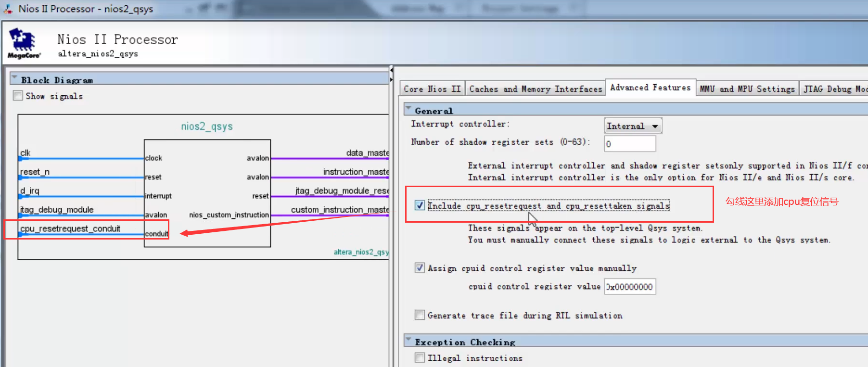
Task: Click the cpuid control register value field
Action: [630, 287]
